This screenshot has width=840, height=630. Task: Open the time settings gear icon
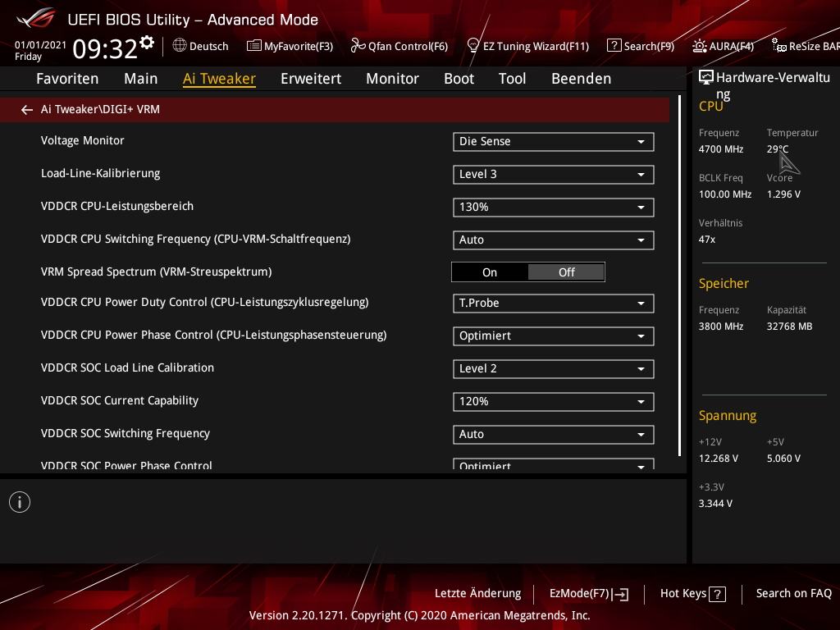point(147,43)
